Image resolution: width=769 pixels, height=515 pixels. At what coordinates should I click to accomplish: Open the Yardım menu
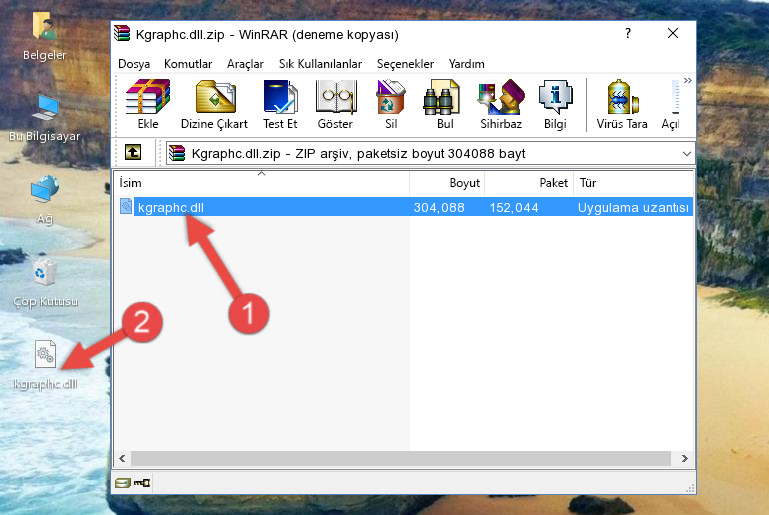466,64
